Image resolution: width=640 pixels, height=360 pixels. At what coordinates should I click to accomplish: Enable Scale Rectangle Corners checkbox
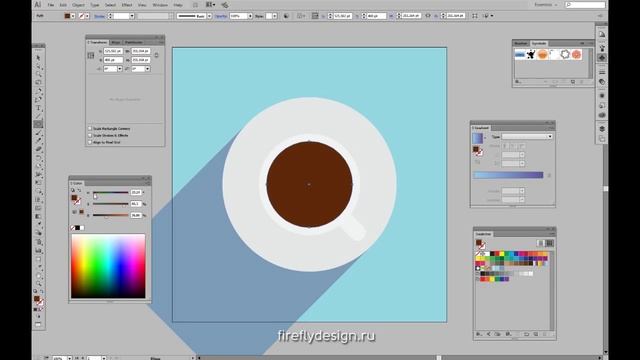(x=90, y=129)
